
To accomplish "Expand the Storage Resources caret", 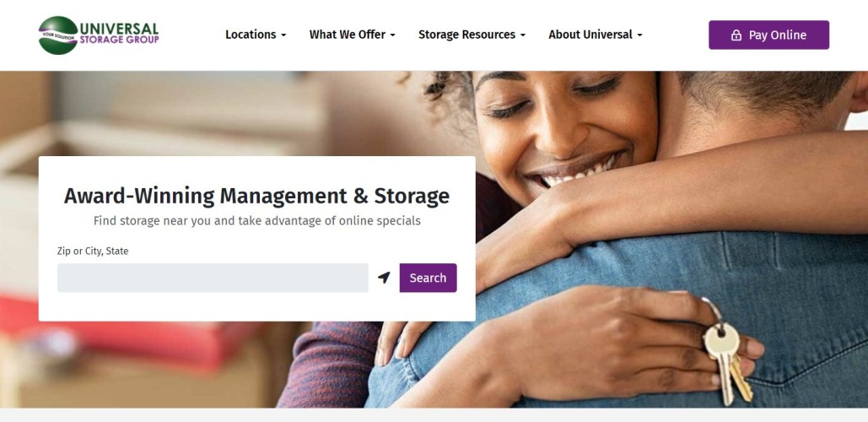I will pyautogui.click(x=523, y=35).
